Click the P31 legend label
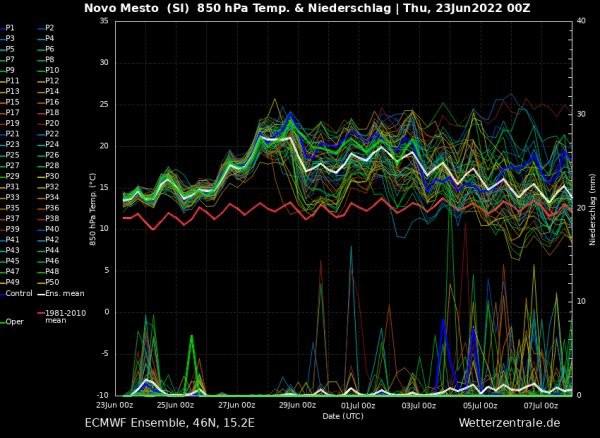 coord(12,187)
